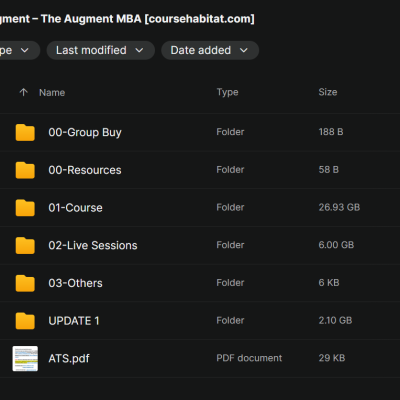Select the 02-Live Sessions file name
Image resolution: width=400 pixels, height=400 pixels.
tap(93, 245)
